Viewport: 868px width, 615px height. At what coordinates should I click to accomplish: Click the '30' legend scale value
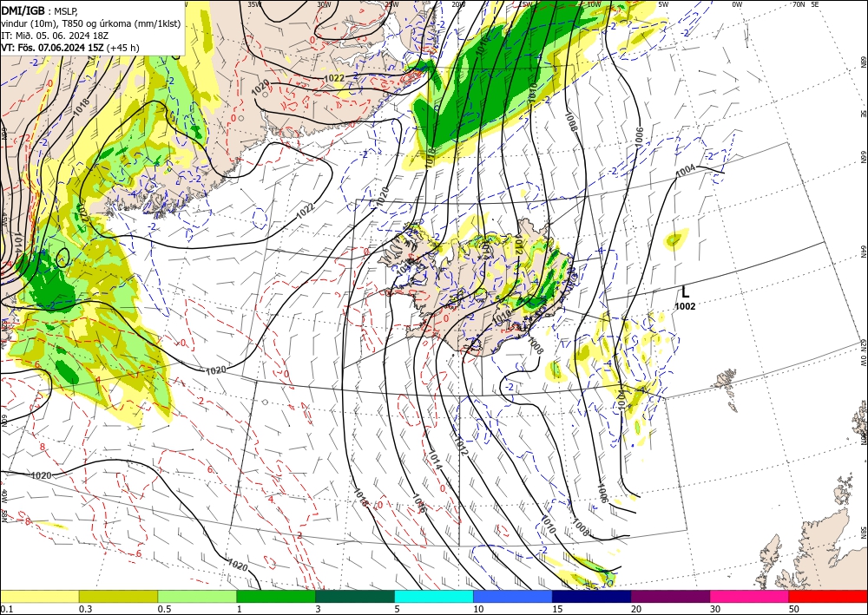pyautogui.click(x=715, y=609)
